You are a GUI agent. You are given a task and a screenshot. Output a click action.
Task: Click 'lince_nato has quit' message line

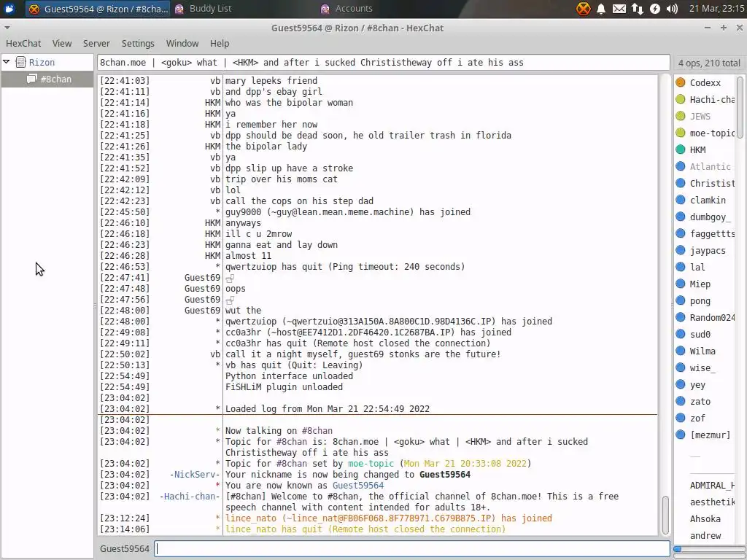[365, 529]
